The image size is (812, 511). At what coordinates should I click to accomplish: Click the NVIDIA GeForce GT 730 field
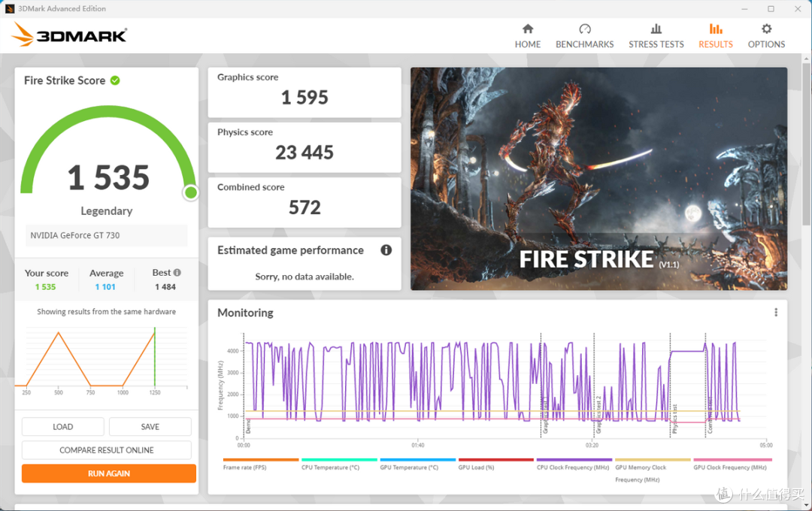coord(106,235)
